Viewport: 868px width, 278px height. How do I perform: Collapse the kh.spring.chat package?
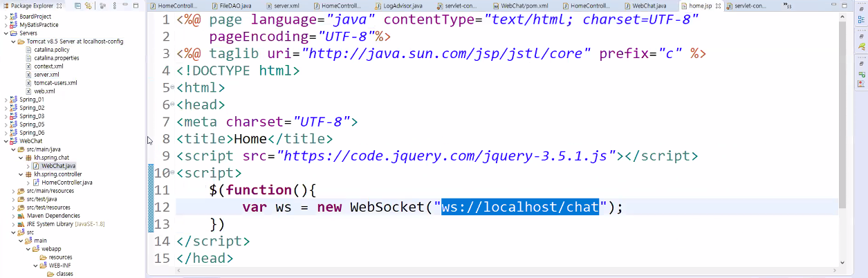click(x=21, y=158)
